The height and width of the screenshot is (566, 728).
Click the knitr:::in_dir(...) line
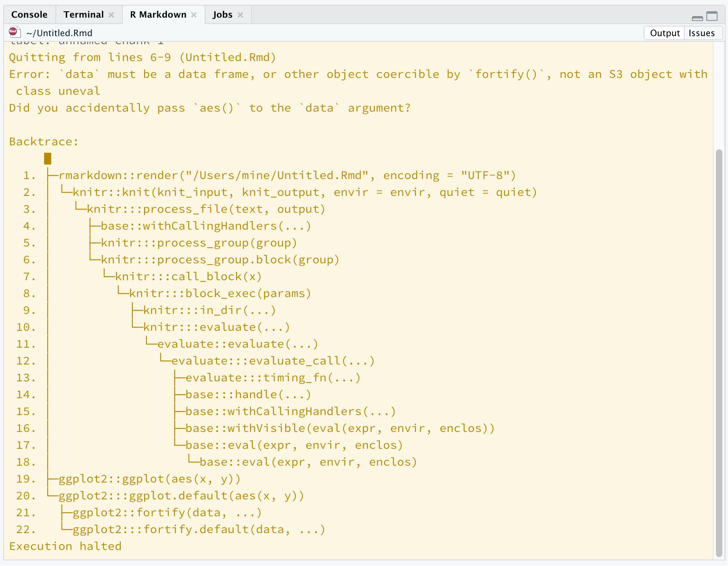coord(209,310)
